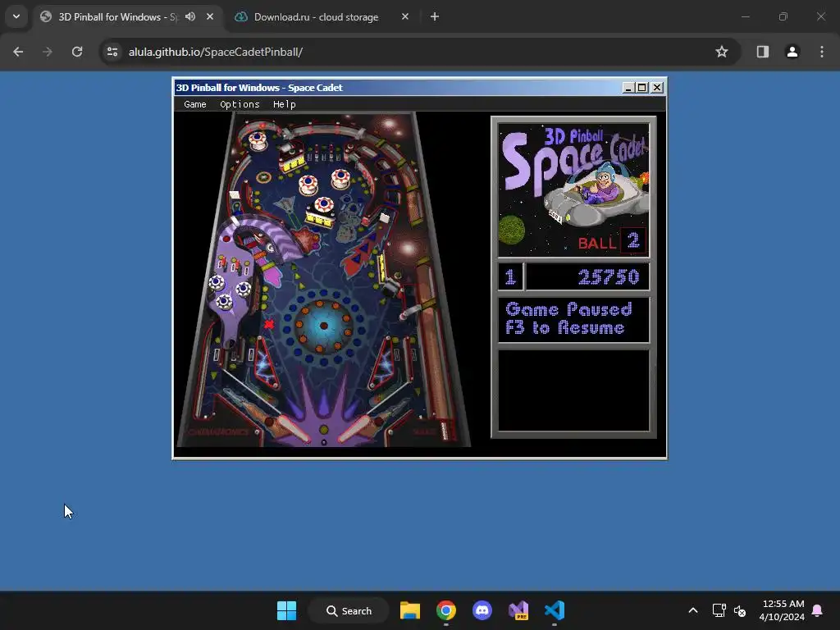840x630 pixels.
Task: Maximize the Space Cadet game window
Action: click(x=641, y=88)
